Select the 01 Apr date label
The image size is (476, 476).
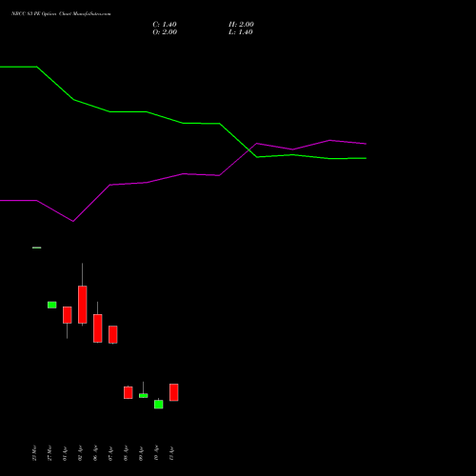[65, 453]
